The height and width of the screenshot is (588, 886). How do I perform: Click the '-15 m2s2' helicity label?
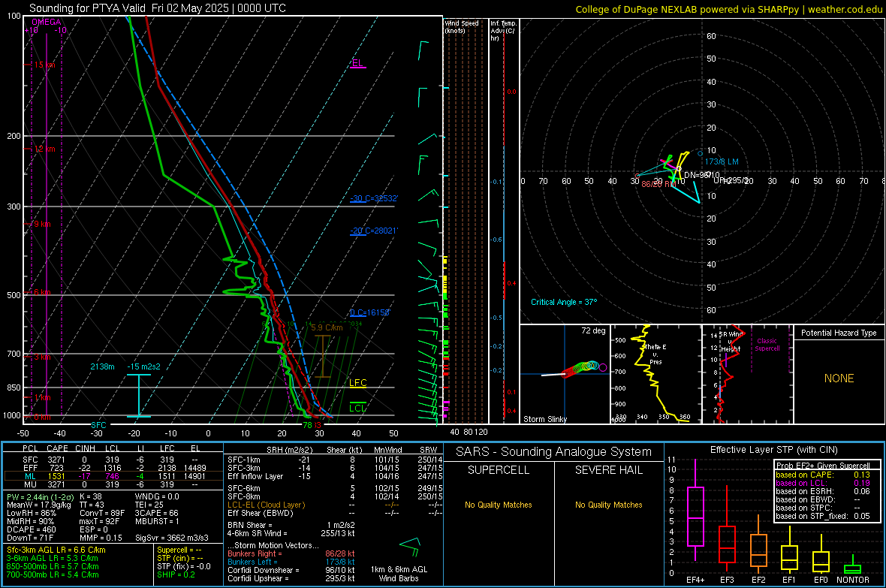click(143, 366)
